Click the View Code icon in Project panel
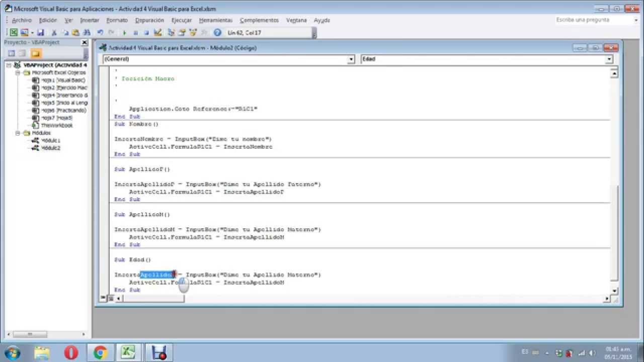644x362 pixels. (x=11, y=53)
